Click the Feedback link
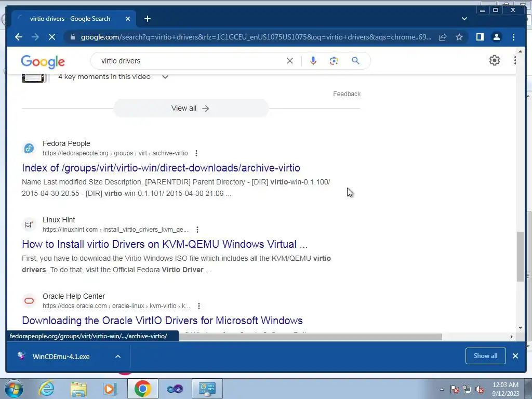 point(347,94)
